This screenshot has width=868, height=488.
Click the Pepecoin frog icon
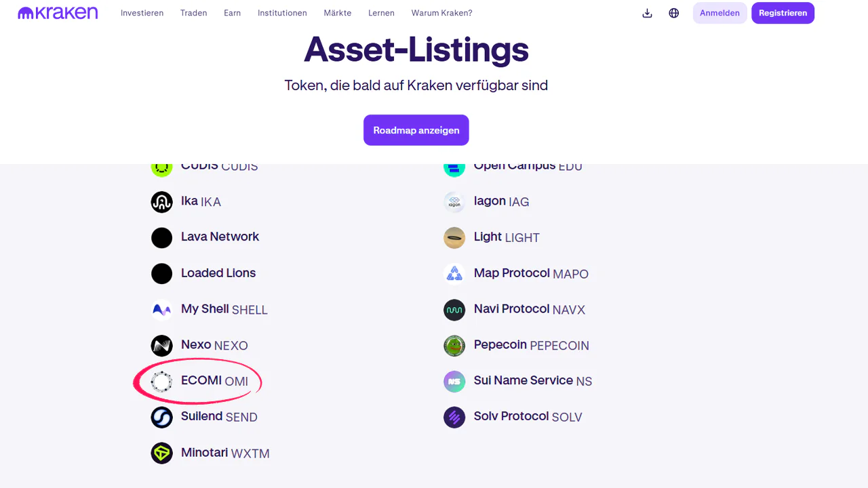point(454,346)
